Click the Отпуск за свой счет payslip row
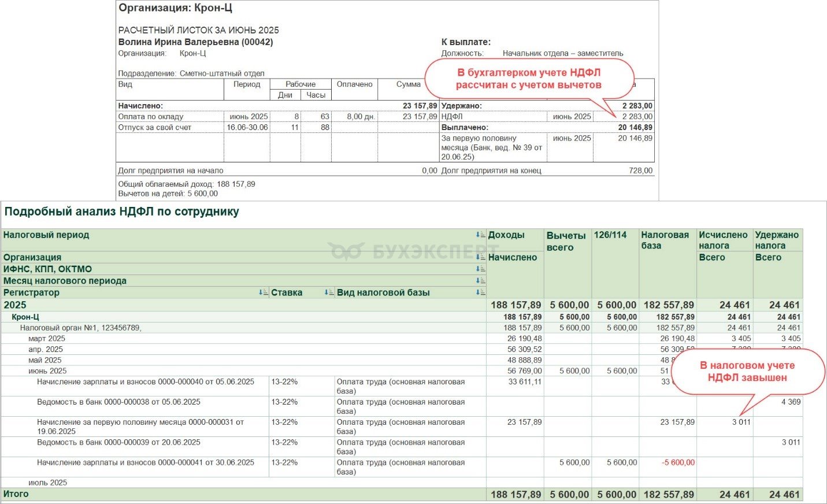827x504 pixels. click(277, 127)
